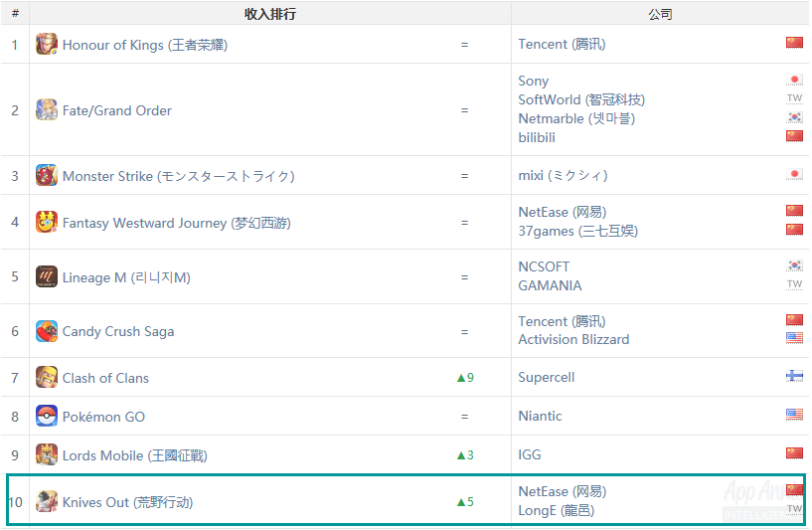Click the 收入排行 column header
The image size is (812, 530).
269,14
